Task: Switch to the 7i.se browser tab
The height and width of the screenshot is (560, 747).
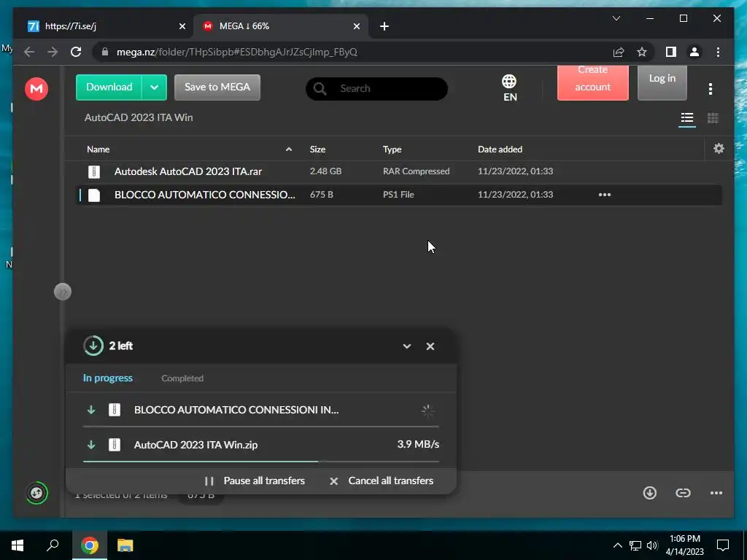Action: coord(105,26)
